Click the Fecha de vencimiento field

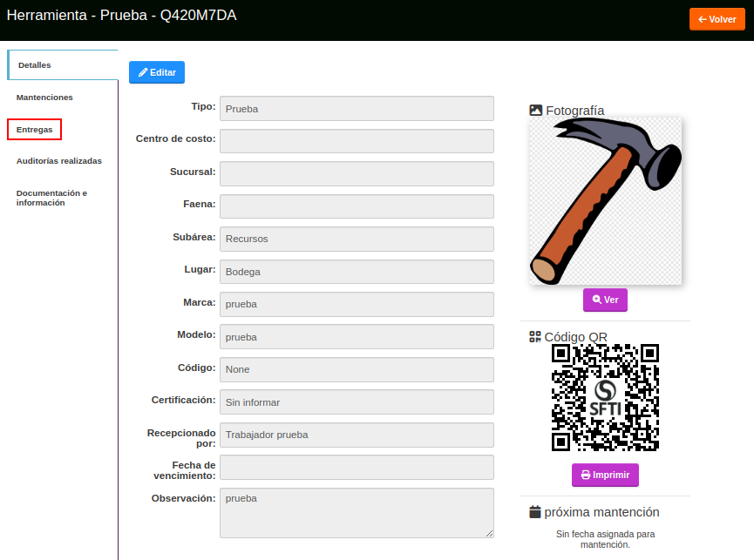[357, 467]
